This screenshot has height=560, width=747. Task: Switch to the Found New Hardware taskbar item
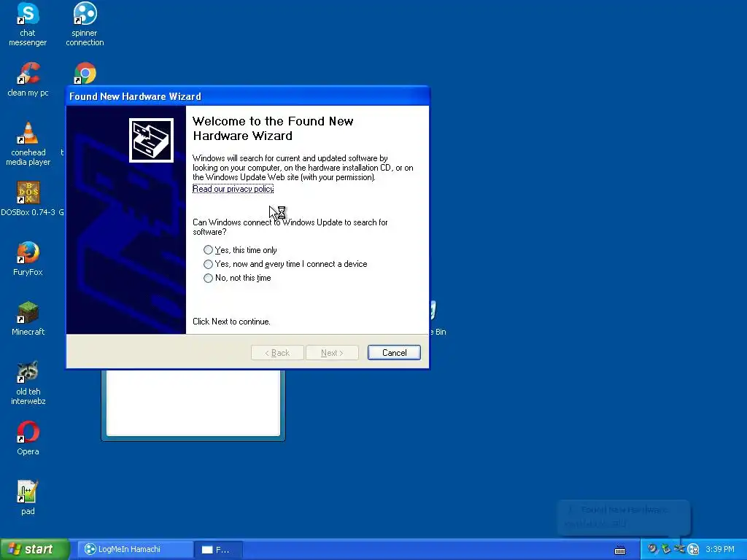coord(219,550)
